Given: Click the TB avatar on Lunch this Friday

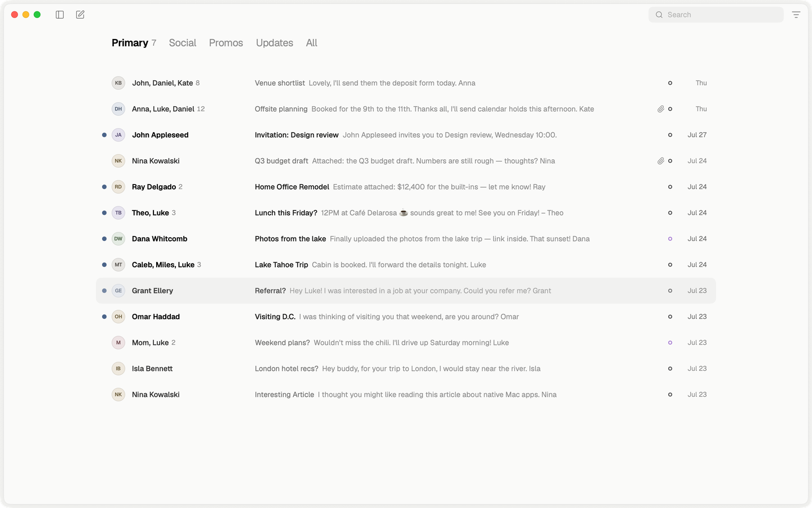Looking at the screenshot, I should click(x=118, y=213).
